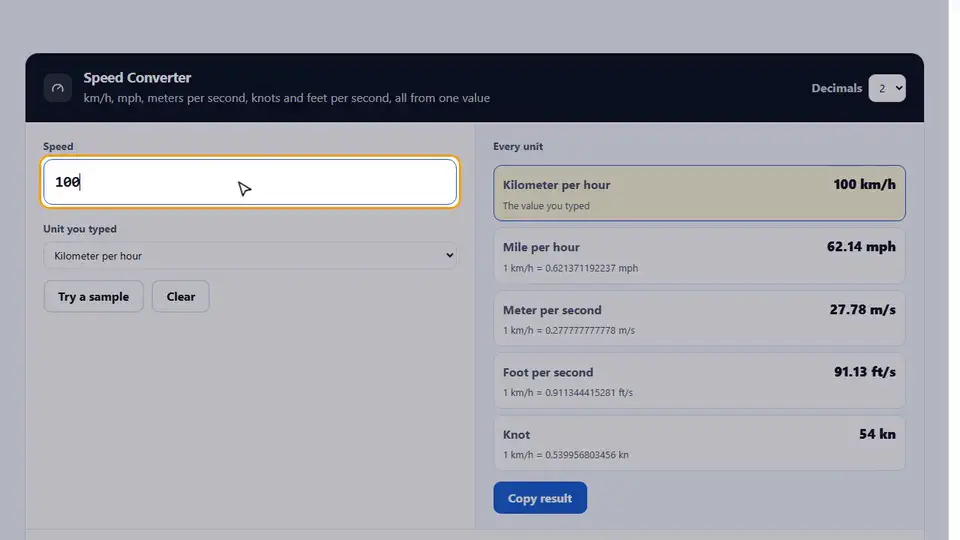This screenshot has height=540, width=960.
Task: Click the Decimals label
Action: point(836,88)
